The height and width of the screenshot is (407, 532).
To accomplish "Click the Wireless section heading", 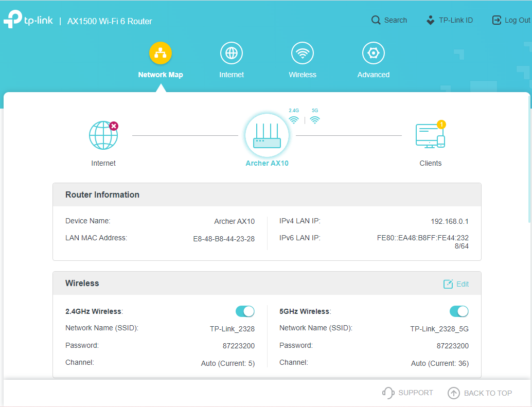I will (x=82, y=283).
